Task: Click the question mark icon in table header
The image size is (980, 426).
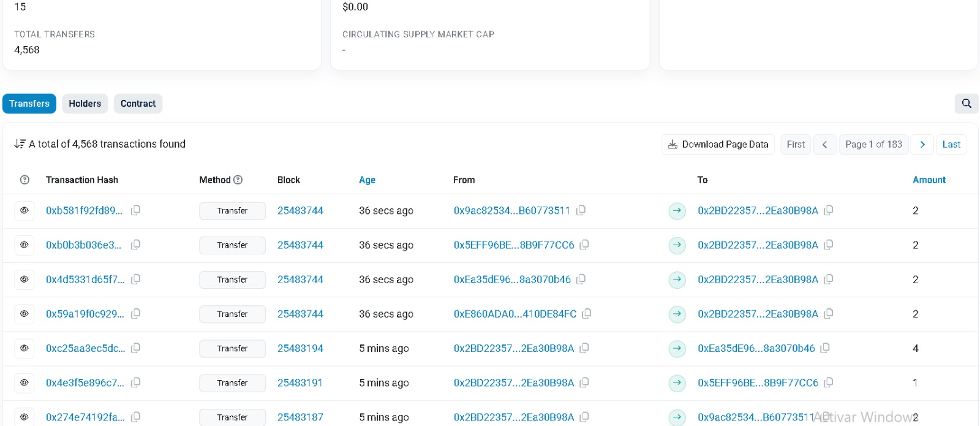Action: (x=24, y=180)
